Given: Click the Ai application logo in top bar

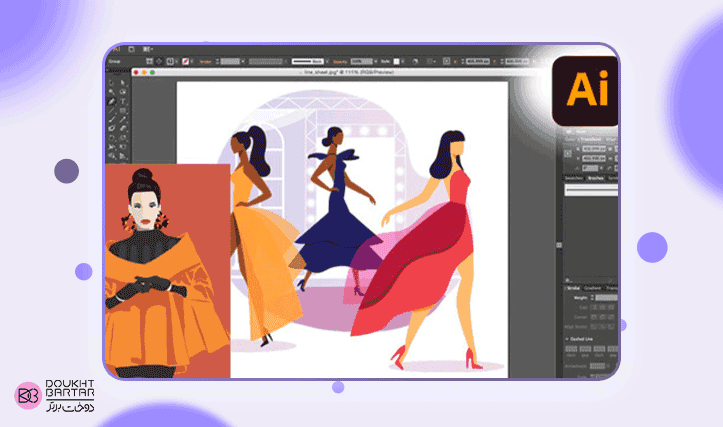Looking at the screenshot, I should [x=117, y=49].
